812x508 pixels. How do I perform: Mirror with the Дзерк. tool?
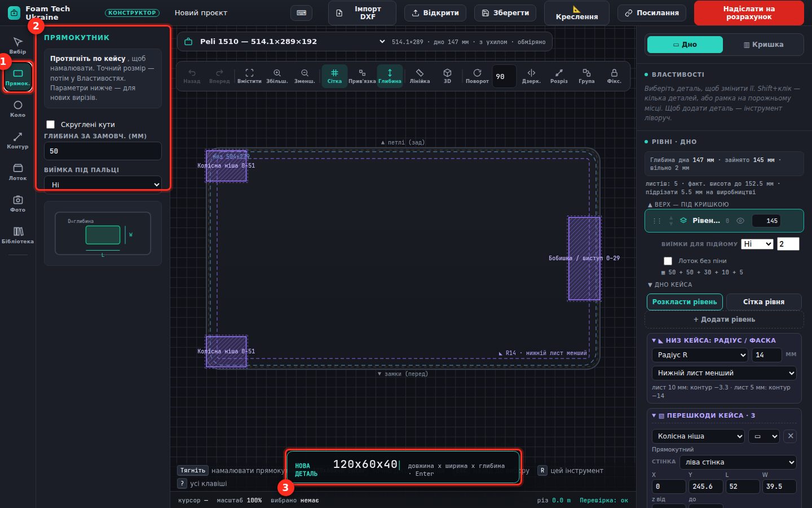pyautogui.click(x=531, y=76)
